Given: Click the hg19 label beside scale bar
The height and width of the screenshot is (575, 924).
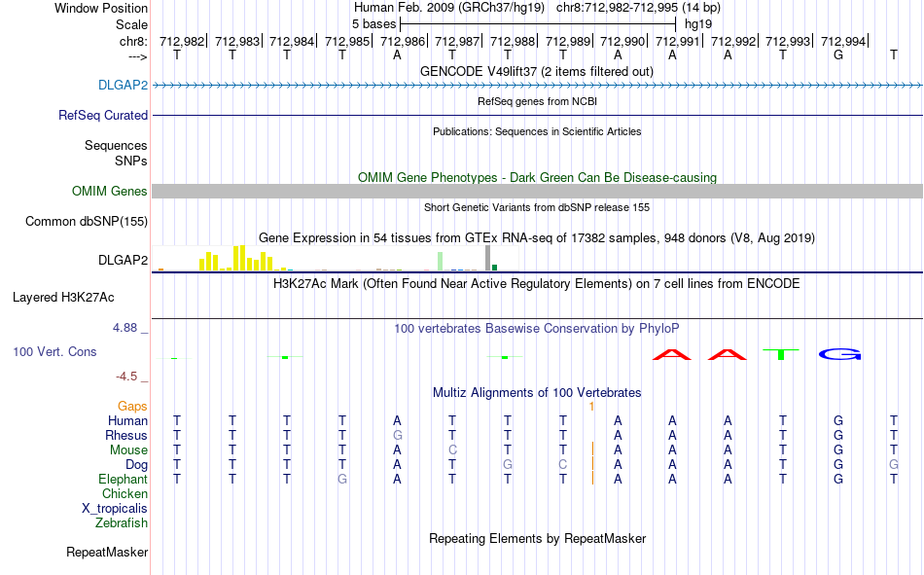Looking at the screenshot, I should [698, 24].
